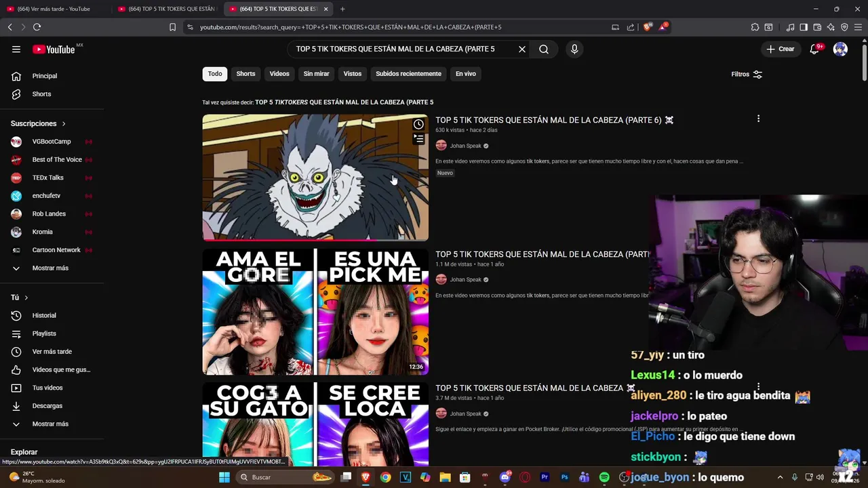The width and height of the screenshot is (868, 488).
Task: Open the YouTube hamburger guide menu
Action: (16, 49)
